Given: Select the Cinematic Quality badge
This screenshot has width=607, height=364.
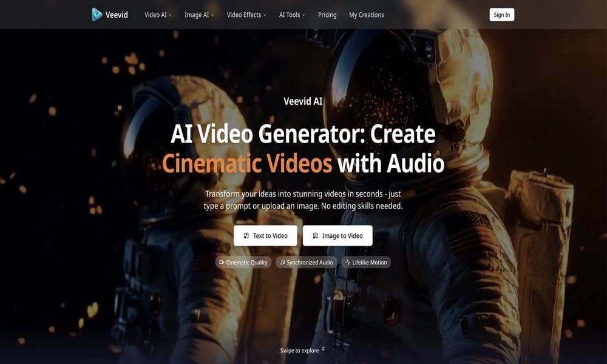Looking at the screenshot, I should tap(243, 262).
